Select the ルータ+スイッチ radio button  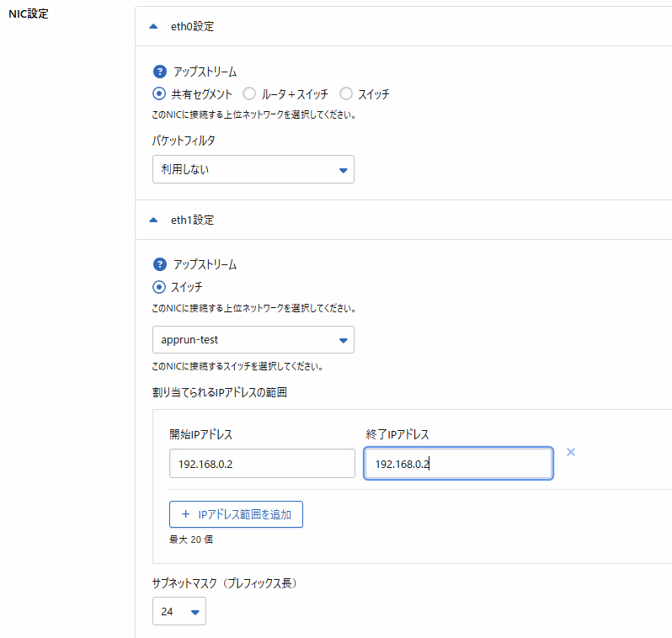point(249,93)
